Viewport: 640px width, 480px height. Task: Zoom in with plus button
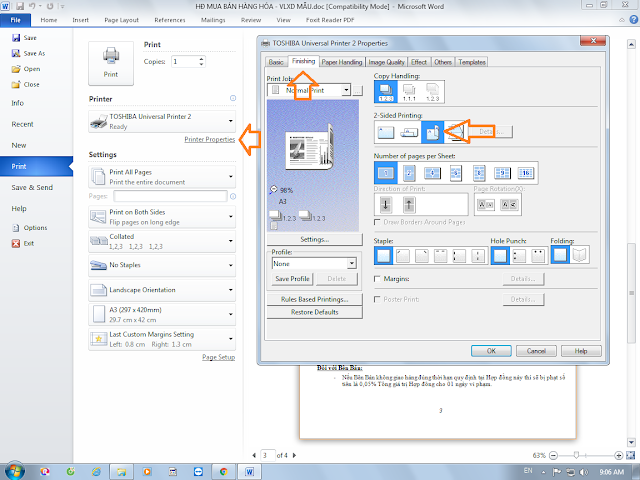[618, 455]
